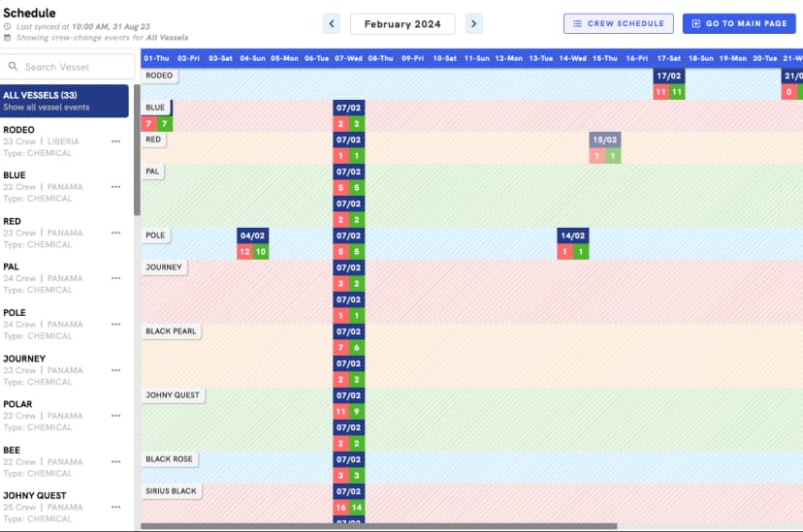The image size is (803, 532).
Task: Click the 07-Wed date column header
Action: (349, 58)
